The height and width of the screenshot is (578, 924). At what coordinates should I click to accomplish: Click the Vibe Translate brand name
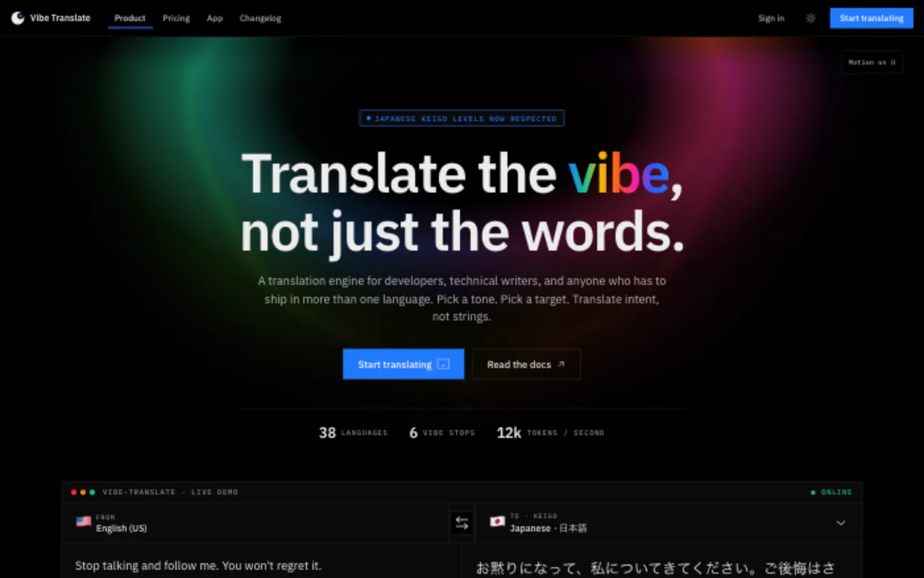point(60,18)
